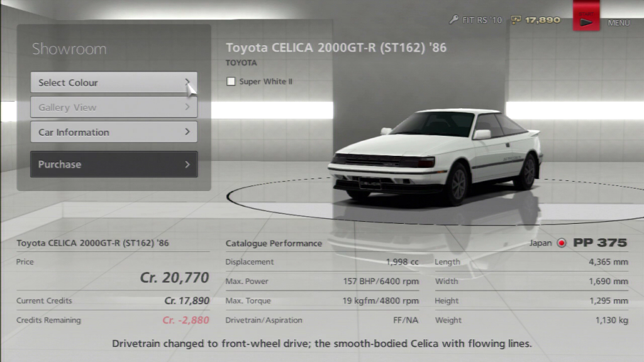Click the Drivetrain/Aspiration value FF/NA

[x=406, y=320]
